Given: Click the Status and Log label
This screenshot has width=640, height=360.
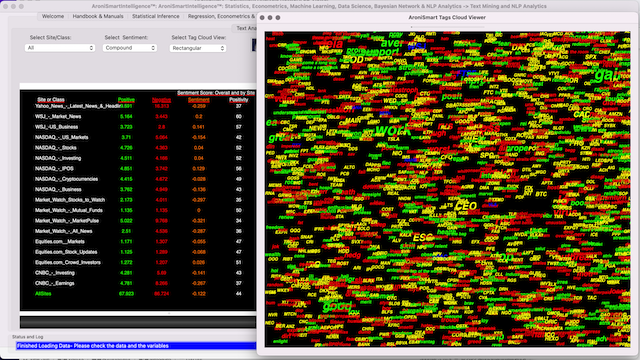Looking at the screenshot, I should (x=27, y=337).
